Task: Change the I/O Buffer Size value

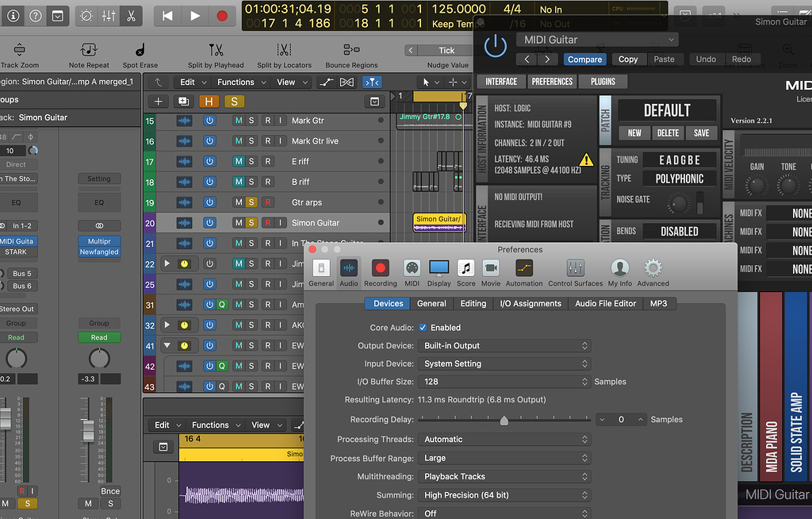Action: click(504, 381)
